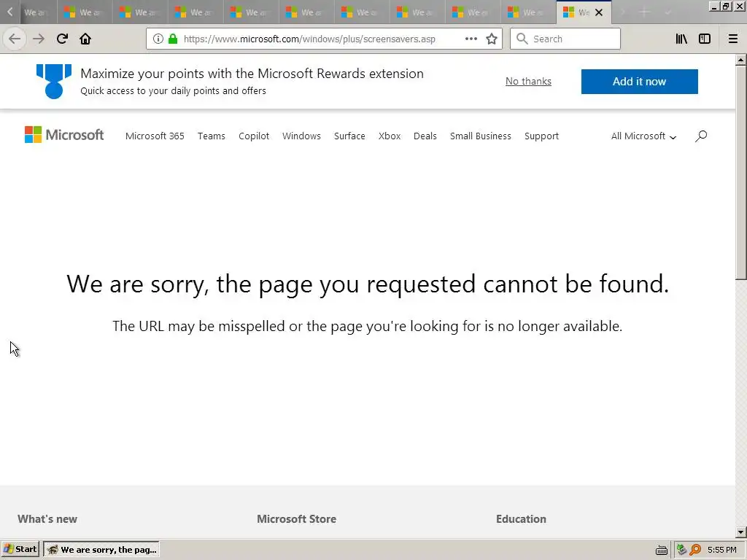Open the browser home page icon
Viewport: 747px width, 560px height.
[85, 39]
